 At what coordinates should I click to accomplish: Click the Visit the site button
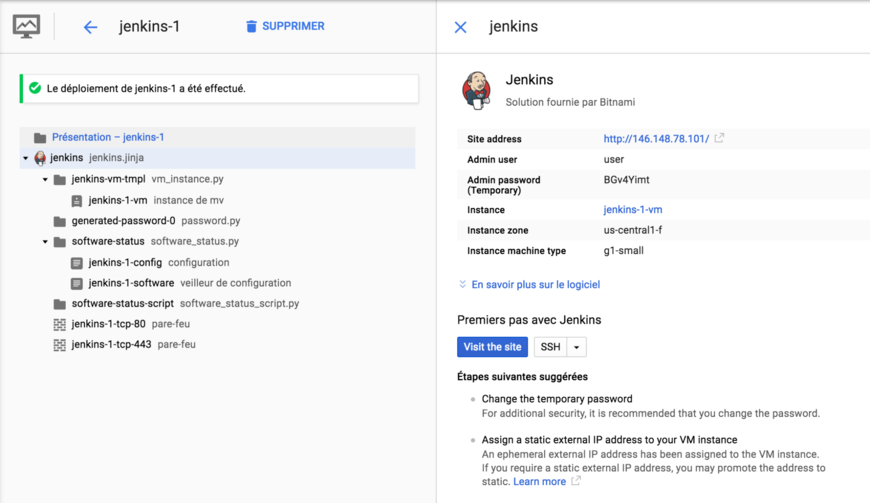[492, 347]
